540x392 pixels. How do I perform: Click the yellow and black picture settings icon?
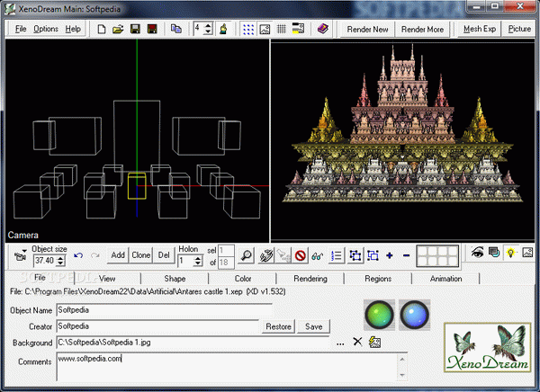click(x=298, y=29)
